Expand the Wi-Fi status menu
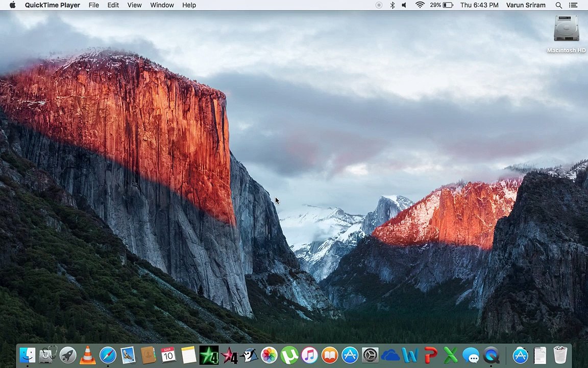 (420, 5)
